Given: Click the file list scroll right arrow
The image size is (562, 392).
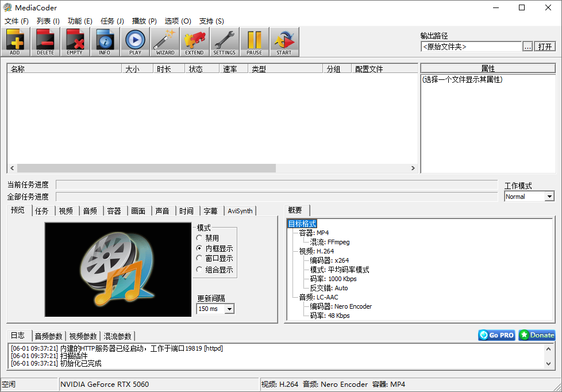Looking at the screenshot, I should [413, 168].
